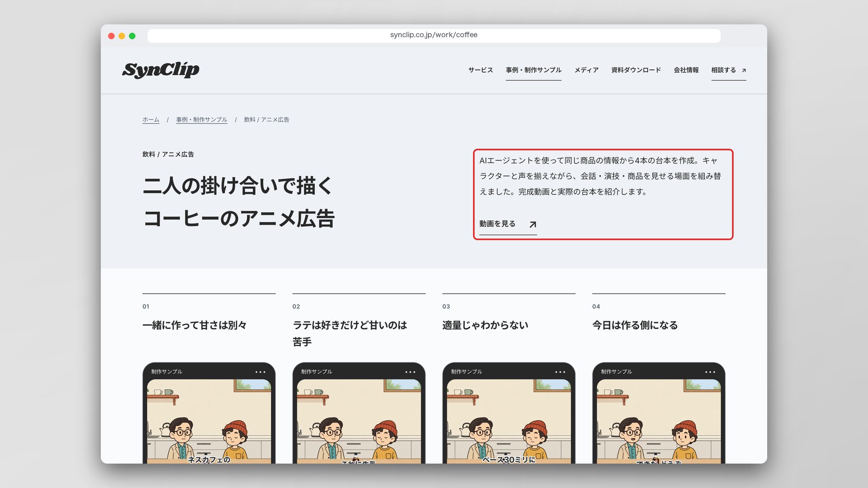868x488 pixels.
Task: Click the 飲料 / アニメ広告 label above the heading
Action: (168, 155)
